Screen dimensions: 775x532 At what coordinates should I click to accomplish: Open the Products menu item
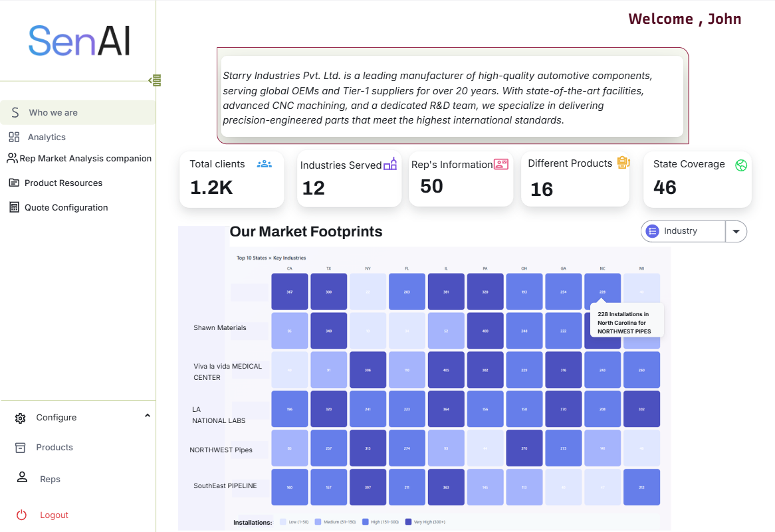tap(54, 447)
